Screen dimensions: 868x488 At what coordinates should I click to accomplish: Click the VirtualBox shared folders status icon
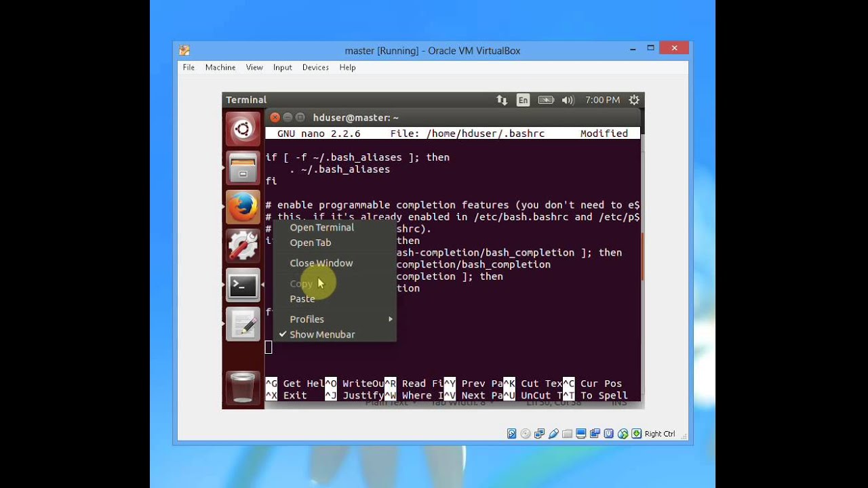(567, 434)
